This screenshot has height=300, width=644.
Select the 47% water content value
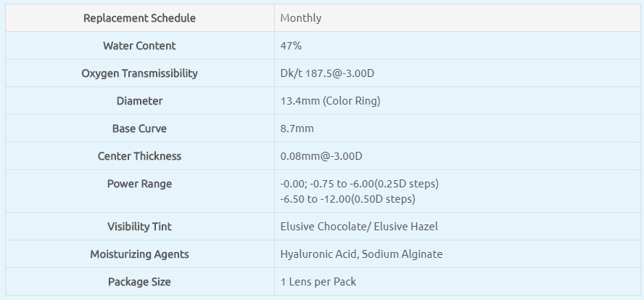[291, 46]
